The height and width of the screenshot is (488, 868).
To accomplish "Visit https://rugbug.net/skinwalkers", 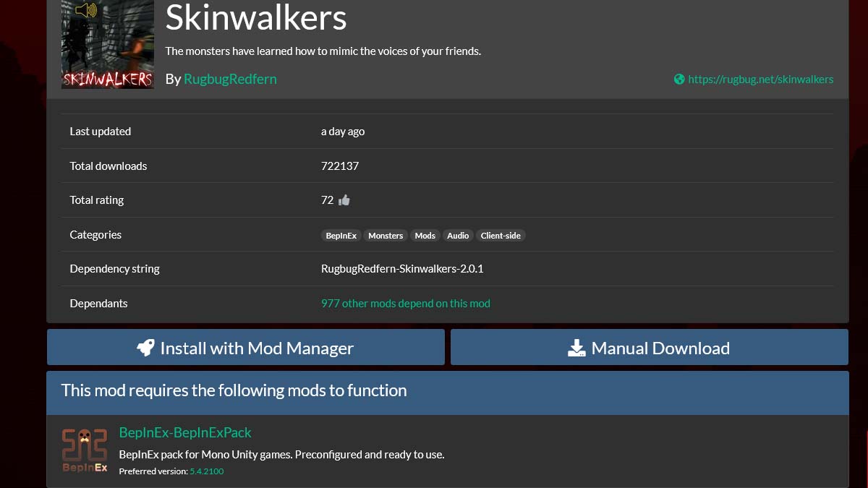I will tap(761, 80).
